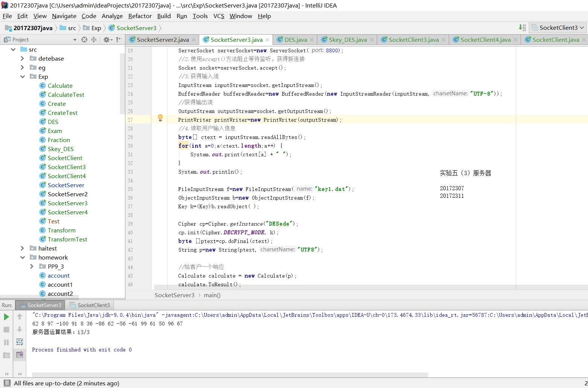
Task: Click the Exp breadcrumb
Action: coord(93,28)
